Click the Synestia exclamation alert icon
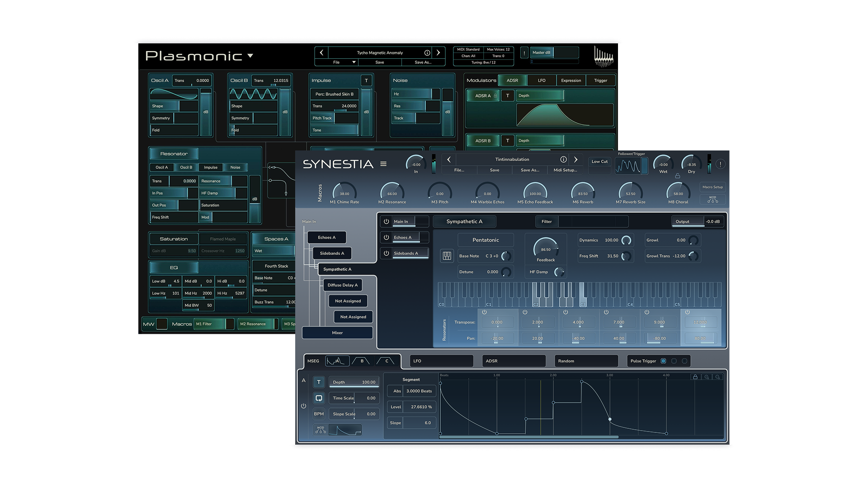This screenshot has width=868, height=488. [721, 164]
